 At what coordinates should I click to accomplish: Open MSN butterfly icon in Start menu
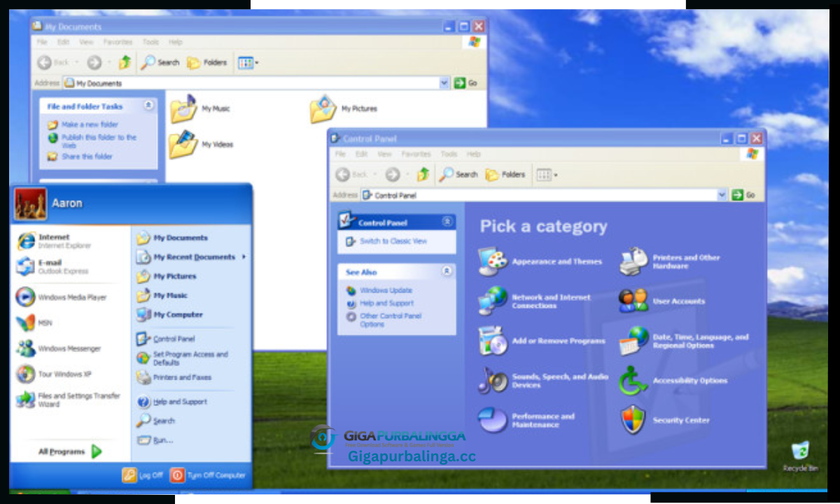point(26,323)
